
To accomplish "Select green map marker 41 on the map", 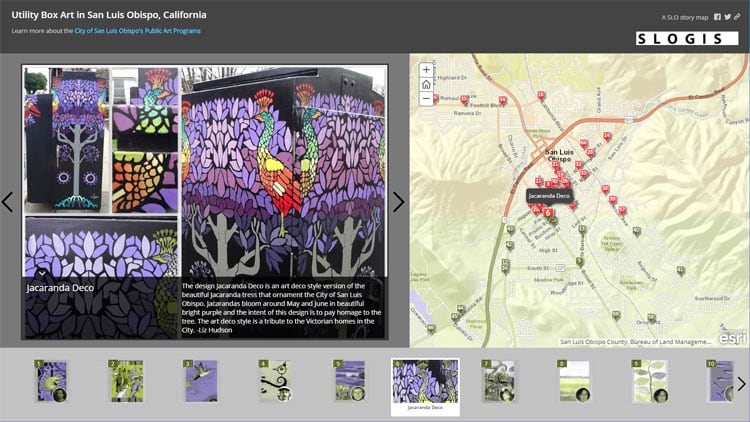I will [x=681, y=271].
